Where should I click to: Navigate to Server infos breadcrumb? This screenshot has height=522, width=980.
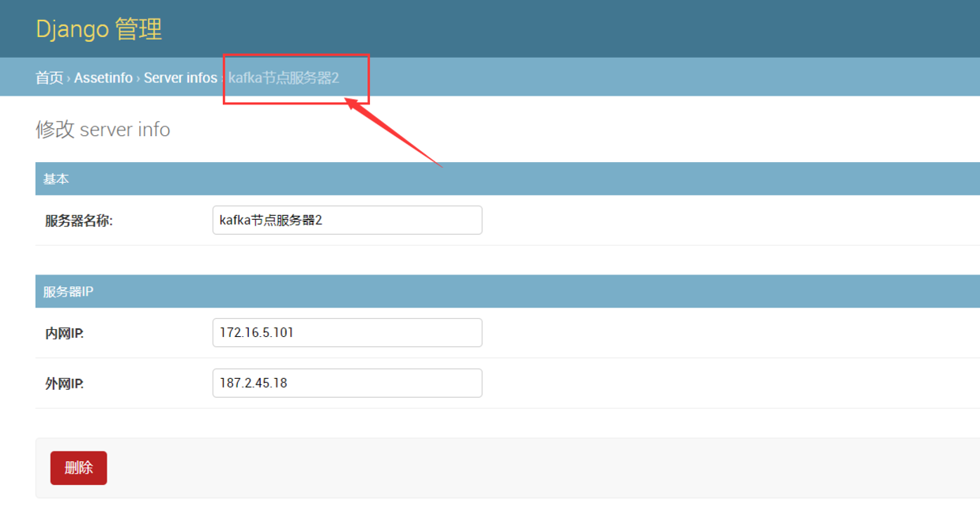(180, 78)
